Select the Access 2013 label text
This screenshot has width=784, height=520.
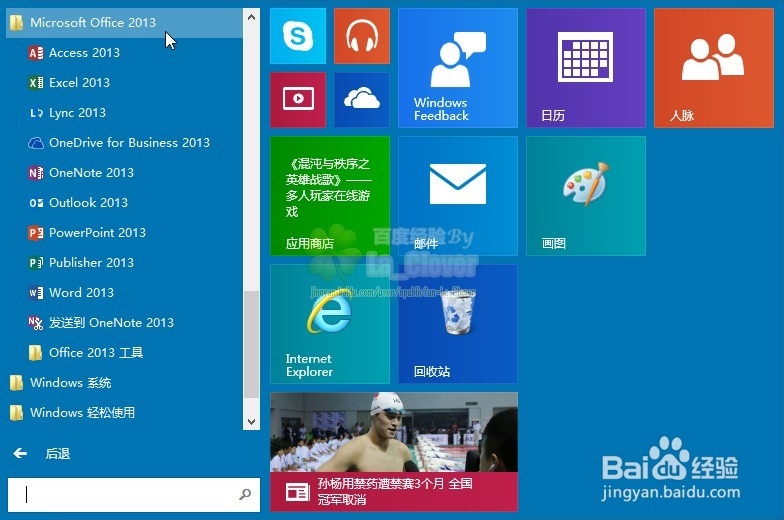pyautogui.click(x=84, y=52)
